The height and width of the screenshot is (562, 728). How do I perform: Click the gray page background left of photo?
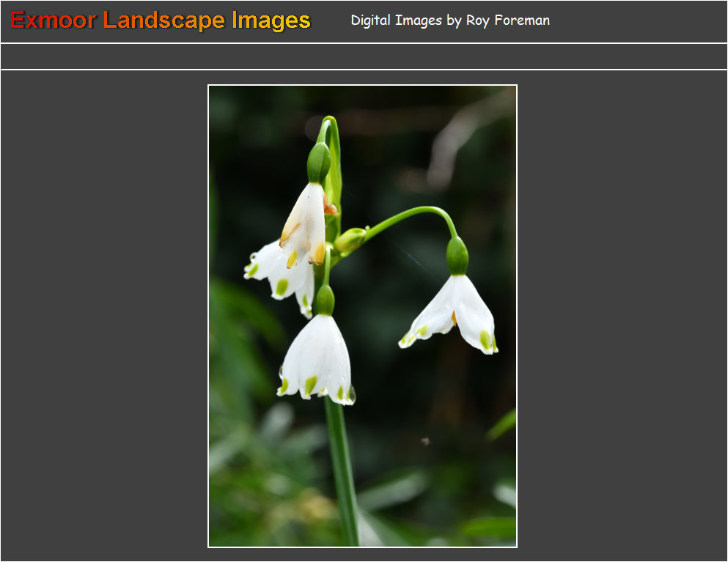[x=103, y=315]
